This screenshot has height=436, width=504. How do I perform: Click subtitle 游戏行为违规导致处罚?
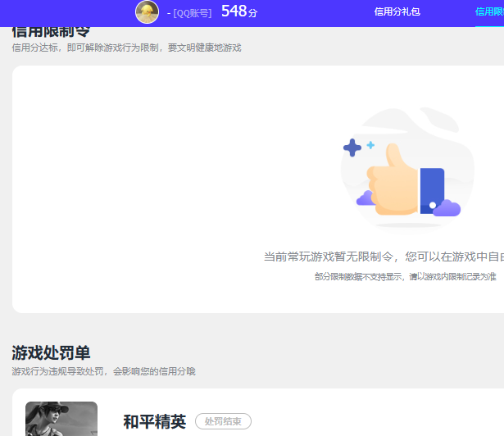pos(57,371)
